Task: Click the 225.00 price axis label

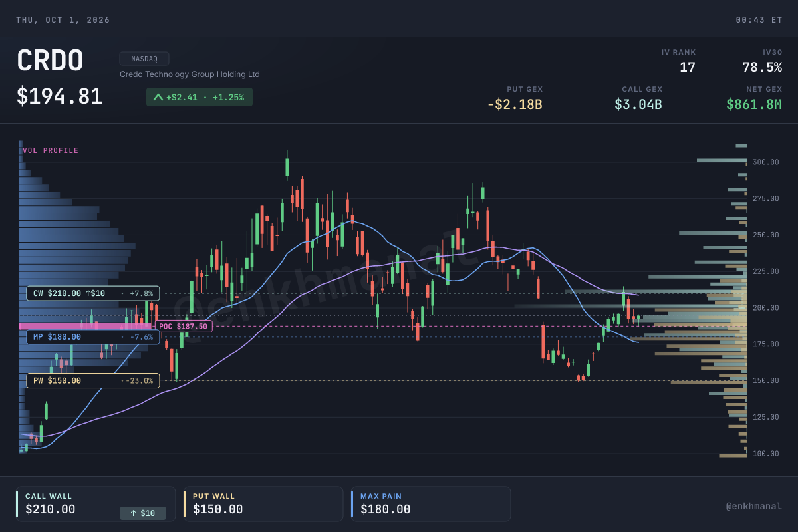Action: tap(766, 271)
